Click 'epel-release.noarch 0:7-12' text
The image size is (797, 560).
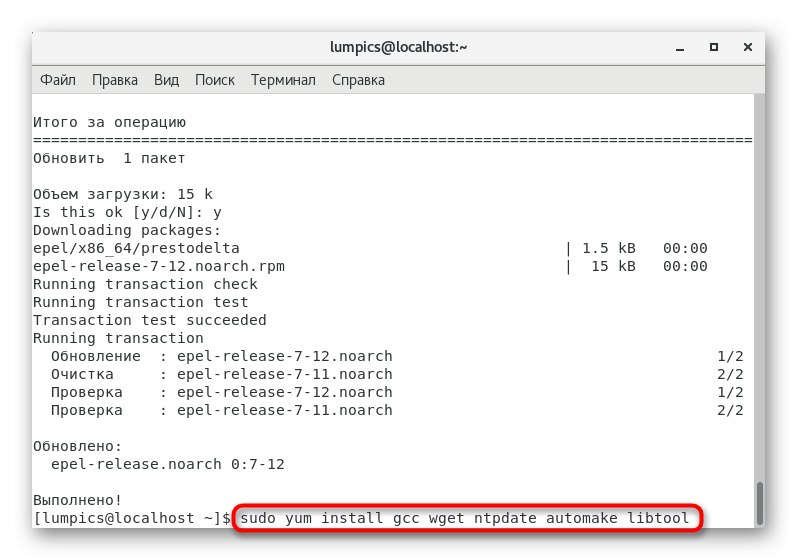pyautogui.click(x=168, y=464)
